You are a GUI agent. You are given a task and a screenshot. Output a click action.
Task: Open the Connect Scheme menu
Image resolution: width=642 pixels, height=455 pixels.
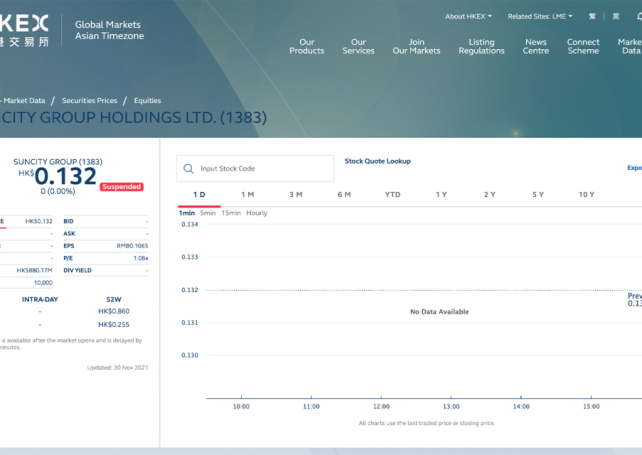[583, 46]
